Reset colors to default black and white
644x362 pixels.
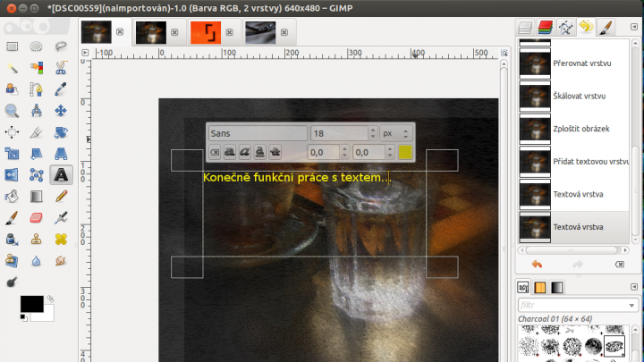click(24, 318)
